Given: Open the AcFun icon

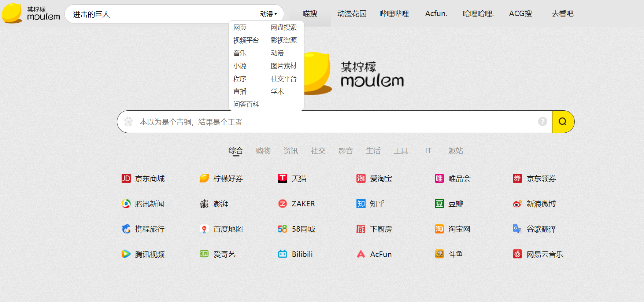Looking at the screenshot, I should coord(361,254).
